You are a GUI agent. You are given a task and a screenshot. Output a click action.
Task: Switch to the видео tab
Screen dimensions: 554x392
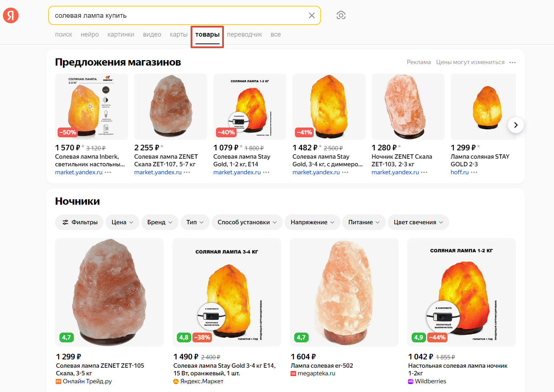tap(152, 34)
